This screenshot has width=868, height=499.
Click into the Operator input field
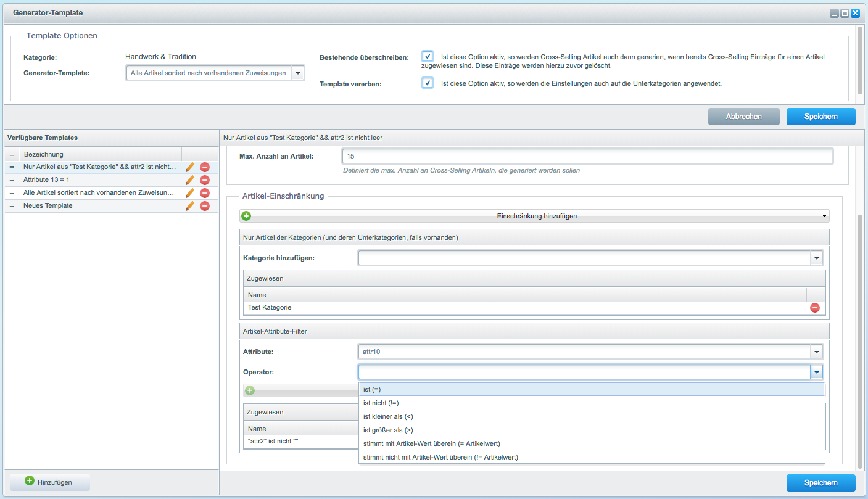pos(584,372)
